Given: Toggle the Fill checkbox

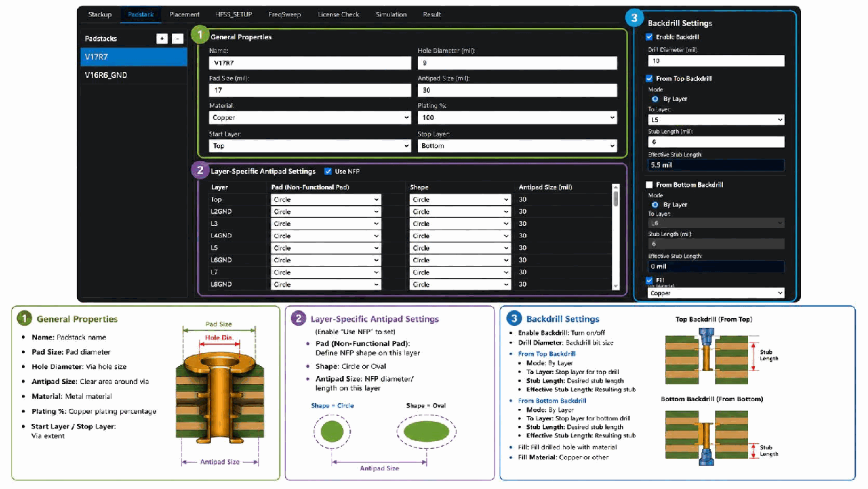Looking at the screenshot, I should click(x=649, y=280).
